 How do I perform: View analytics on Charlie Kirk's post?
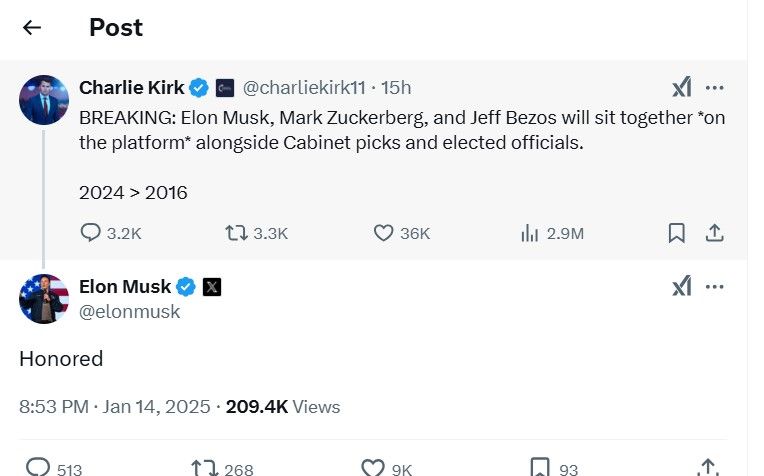click(x=530, y=233)
